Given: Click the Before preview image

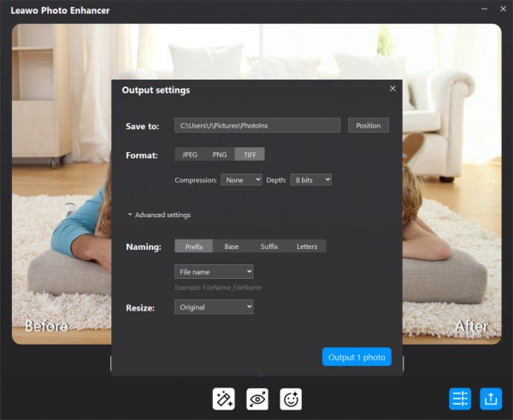Looking at the screenshot, I should (x=62, y=183).
